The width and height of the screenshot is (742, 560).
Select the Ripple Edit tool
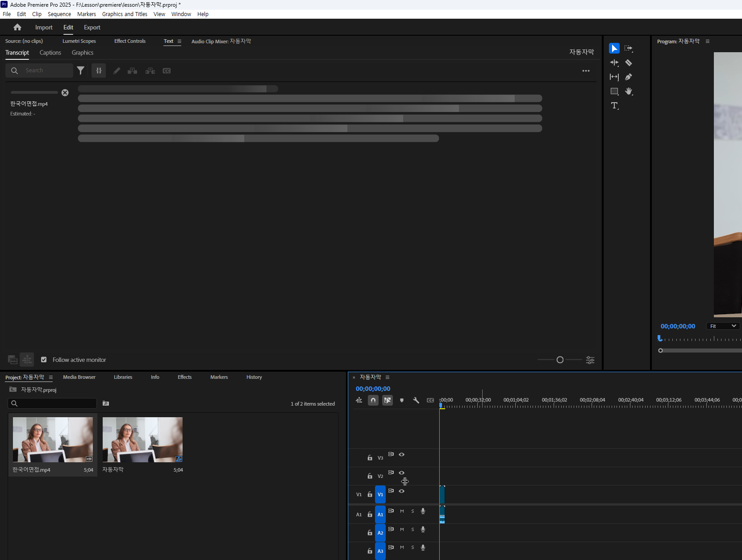coord(614,63)
